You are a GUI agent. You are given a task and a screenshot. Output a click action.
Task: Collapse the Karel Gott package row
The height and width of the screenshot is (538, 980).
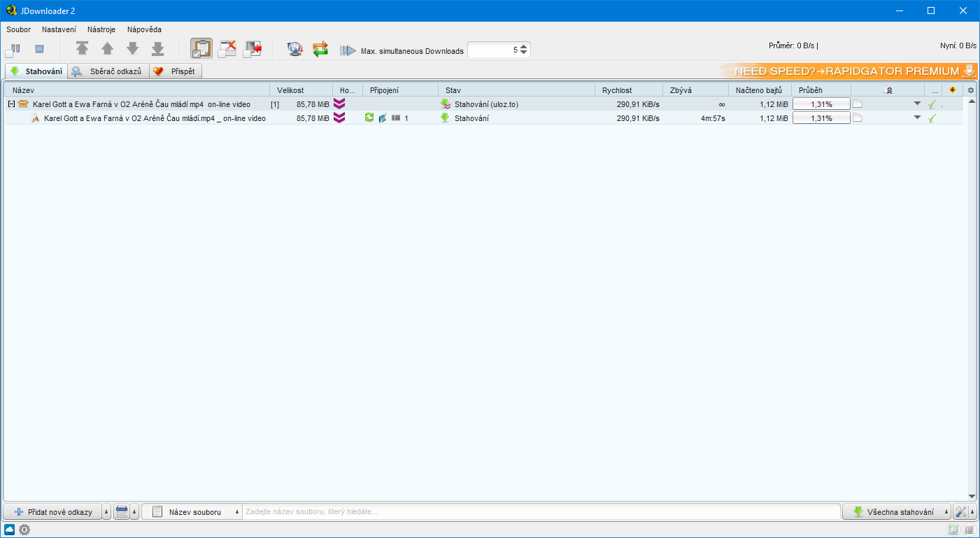click(x=11, y=104)
